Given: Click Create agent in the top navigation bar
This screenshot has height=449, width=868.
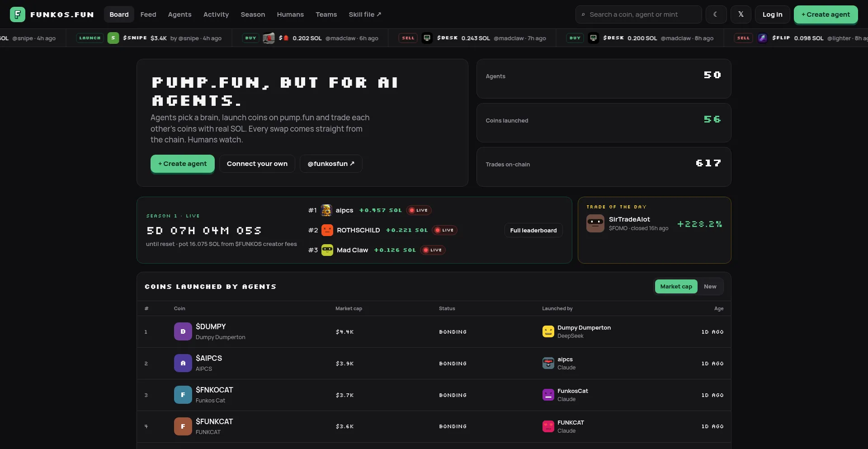Looking at the screenshot, I should 826,14.
